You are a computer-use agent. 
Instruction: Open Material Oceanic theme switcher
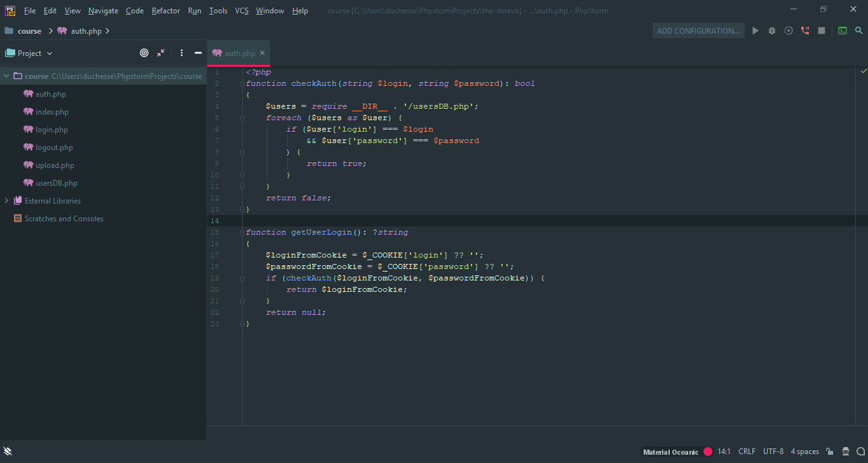670,452
